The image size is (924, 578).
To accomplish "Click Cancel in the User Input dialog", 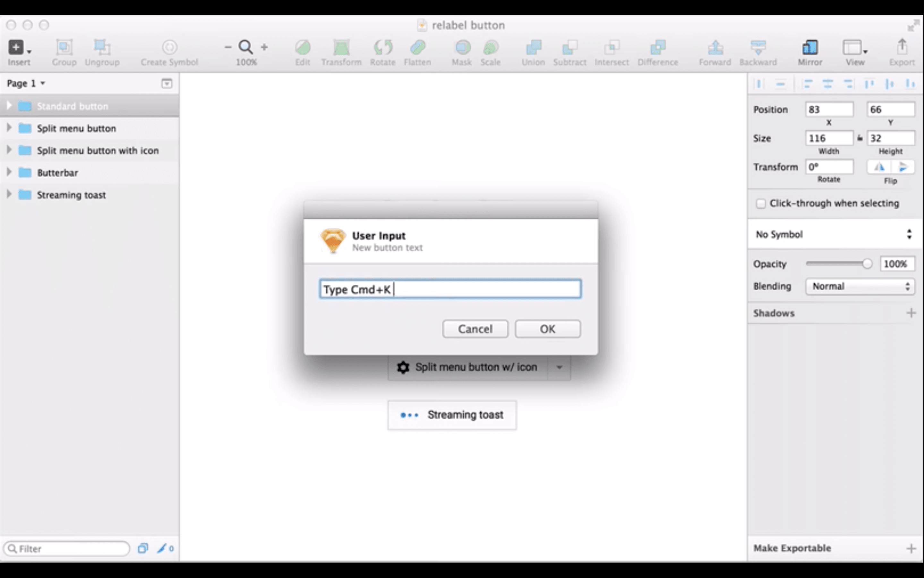I will pyautogui.click(x=475, y=329).
